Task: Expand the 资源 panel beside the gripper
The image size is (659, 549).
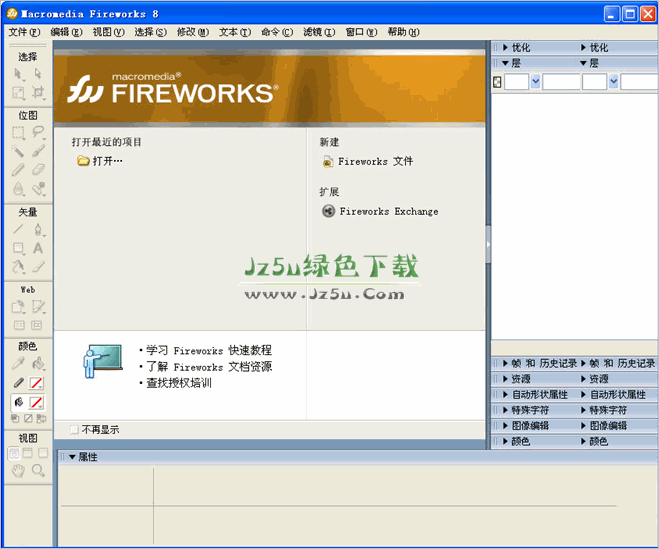Action: [506, 379]
